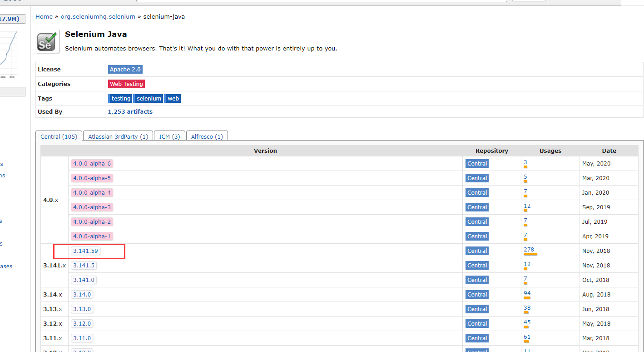Image resolution: width=644 pixels, height=352 pixels.
Task: Select the testing tag
Action: (120, 98)
